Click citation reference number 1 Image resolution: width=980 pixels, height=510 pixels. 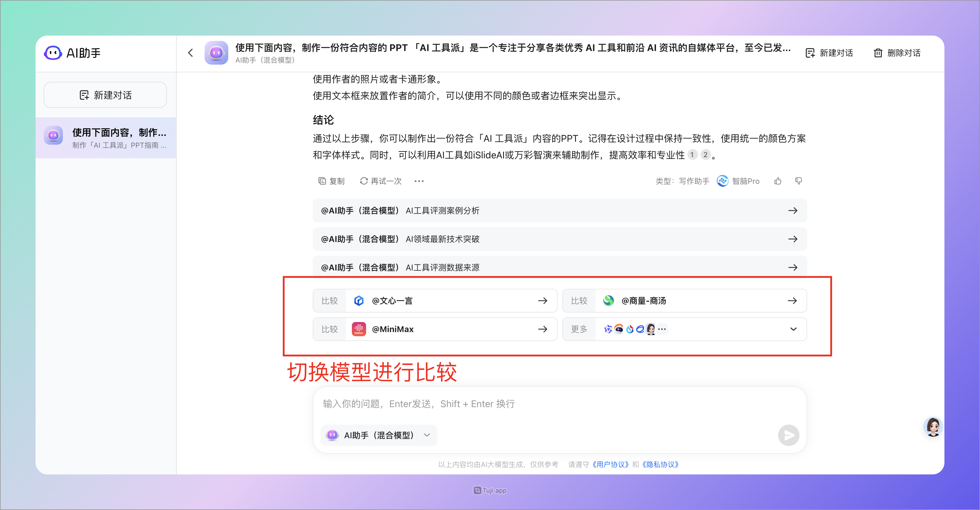click(x=692, y=155)
